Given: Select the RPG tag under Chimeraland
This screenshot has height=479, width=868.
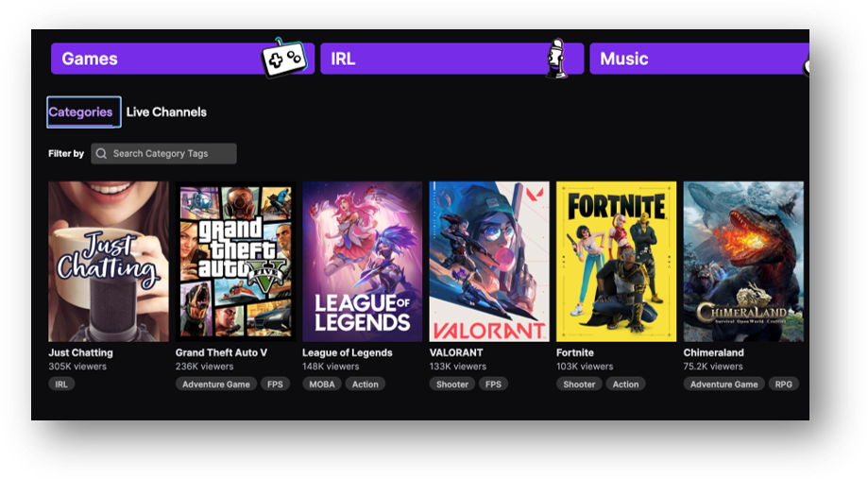Looking at the screenshot, I should click(x=784, y=384).
